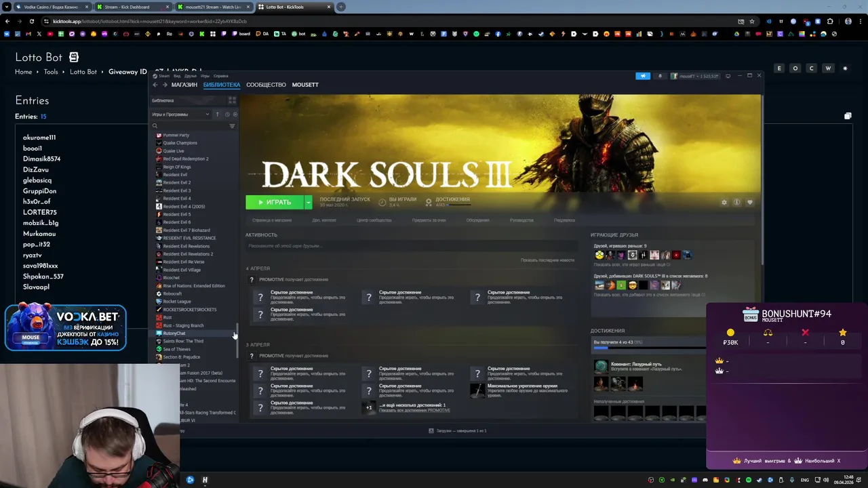Open Руководства link for Dark Souls III

pyautogui.click(x=521, y=220)
